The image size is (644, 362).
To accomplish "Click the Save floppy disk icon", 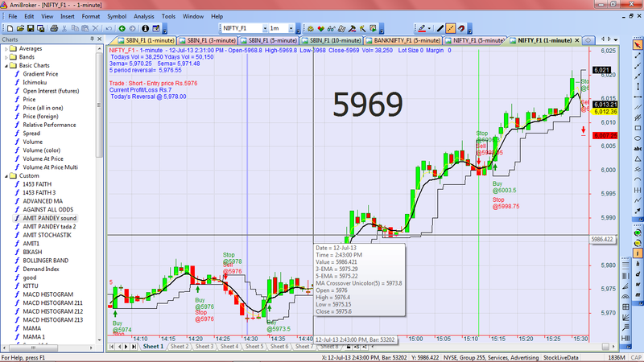I will [x=31, y=28].
